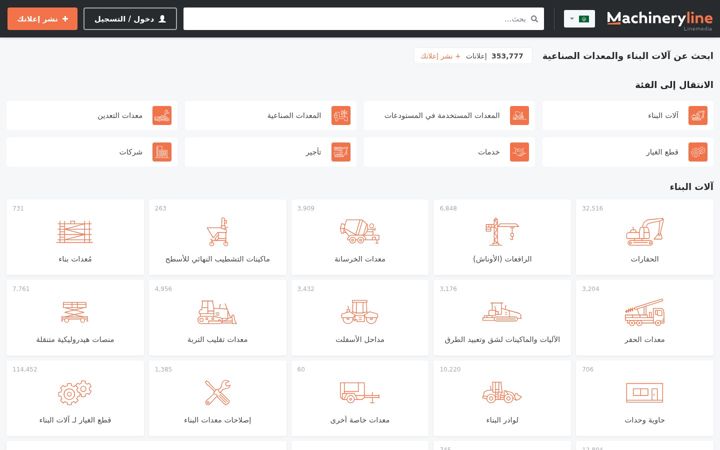Image resolution: width=720 pixels, height=450 pixels.
Task: Click the road paving machine icon
Action: point(502,312)
